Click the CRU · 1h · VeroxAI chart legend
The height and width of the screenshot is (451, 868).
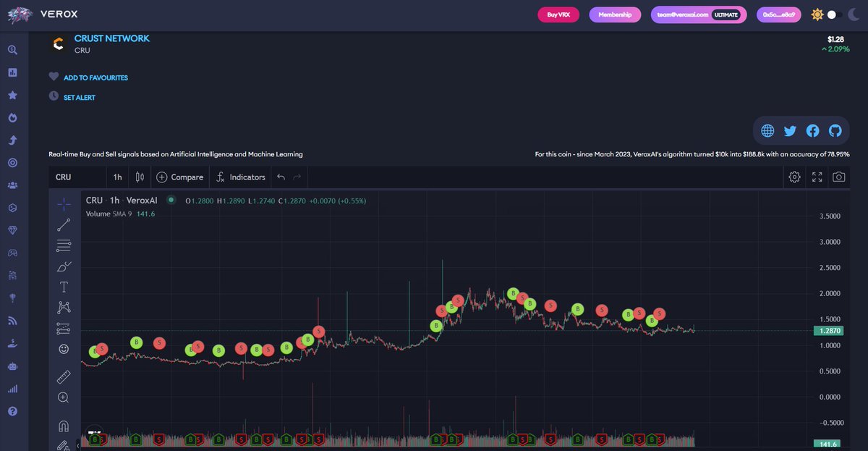coord(121,201)
